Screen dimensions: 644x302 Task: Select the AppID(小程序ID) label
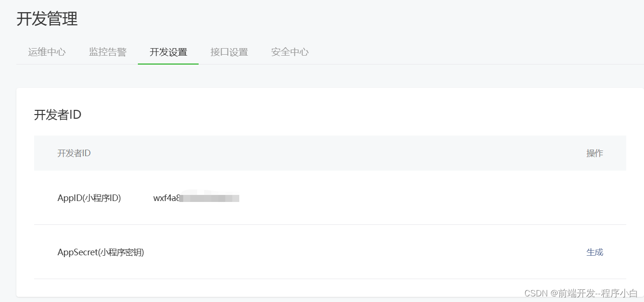coord(90,198)
